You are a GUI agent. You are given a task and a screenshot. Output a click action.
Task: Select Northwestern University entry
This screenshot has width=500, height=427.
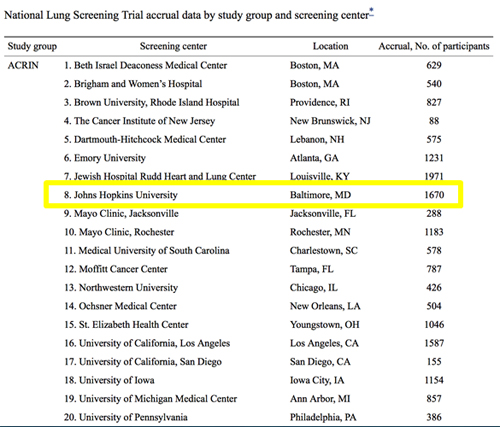pos(121,287)
